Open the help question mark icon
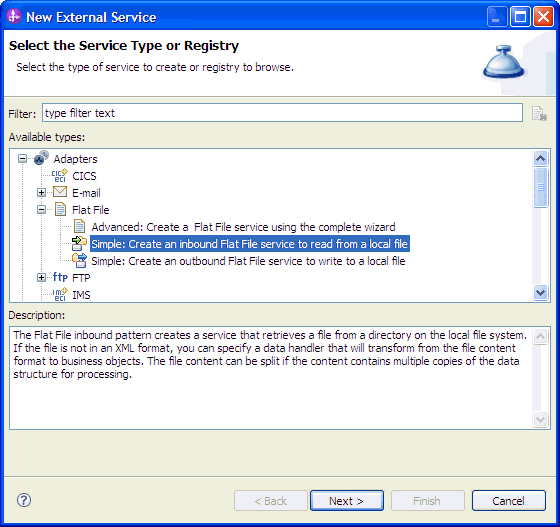 pos(24,500)
